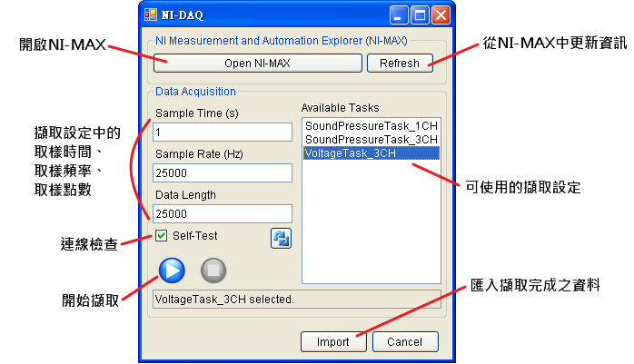
Task: Close the NI-DAQ window
Action: click(441, 15)
